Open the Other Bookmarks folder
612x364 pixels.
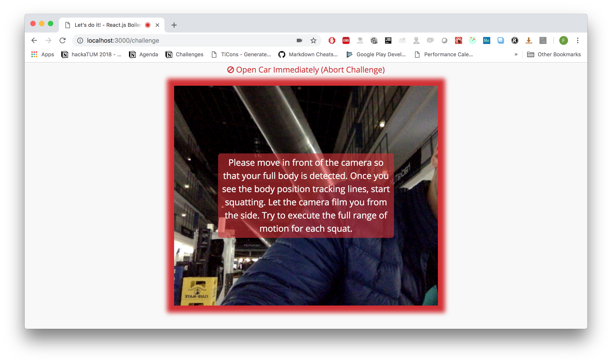coord(554,55)
